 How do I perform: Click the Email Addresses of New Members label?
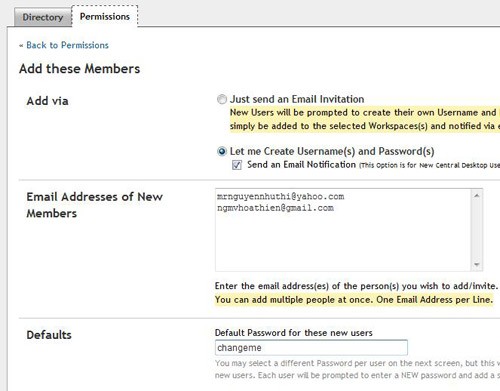(x=95, y=205)
